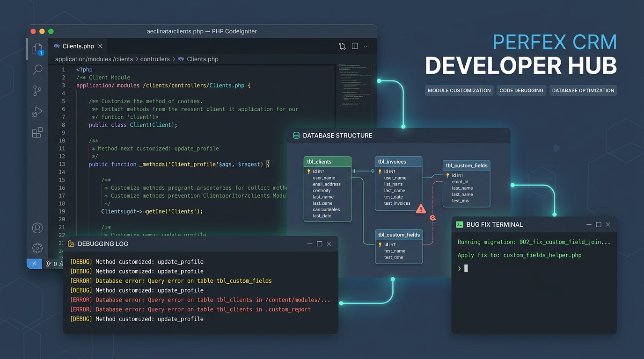Viewport: 644px width, 359px height.
Task: Click the 'controllers' breadcrumb
Action: tap(155, 59)
